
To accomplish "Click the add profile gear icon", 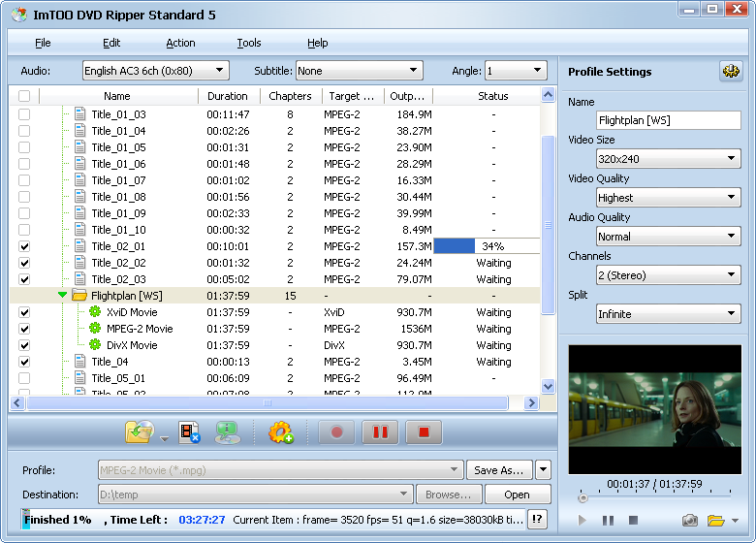I will coord(281,432).
